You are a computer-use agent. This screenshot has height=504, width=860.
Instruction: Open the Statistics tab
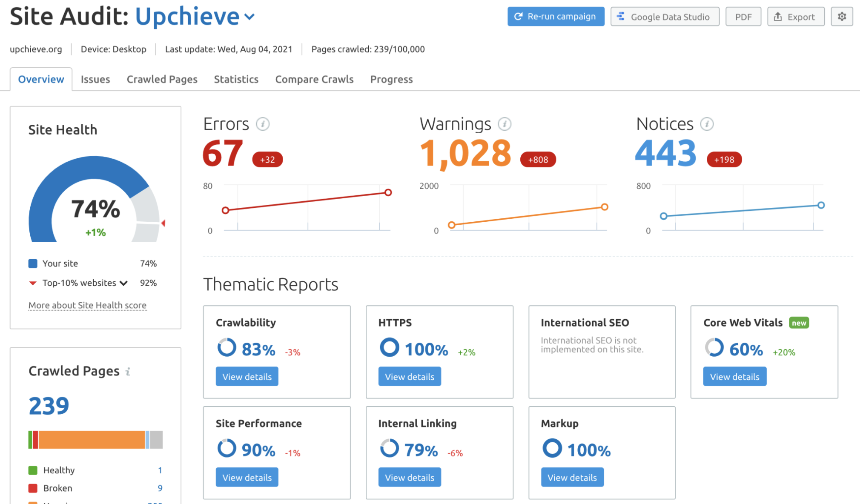coord(236,79)
